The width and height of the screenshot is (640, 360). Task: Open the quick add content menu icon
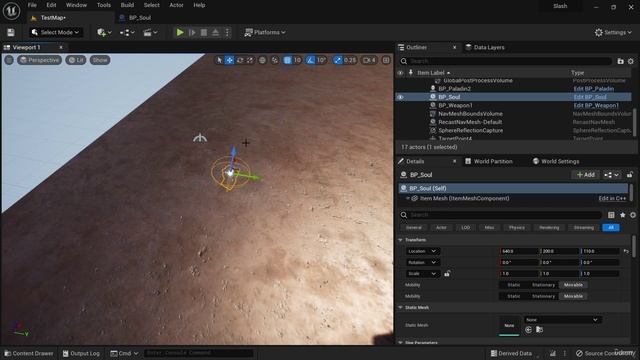point(104,32)
